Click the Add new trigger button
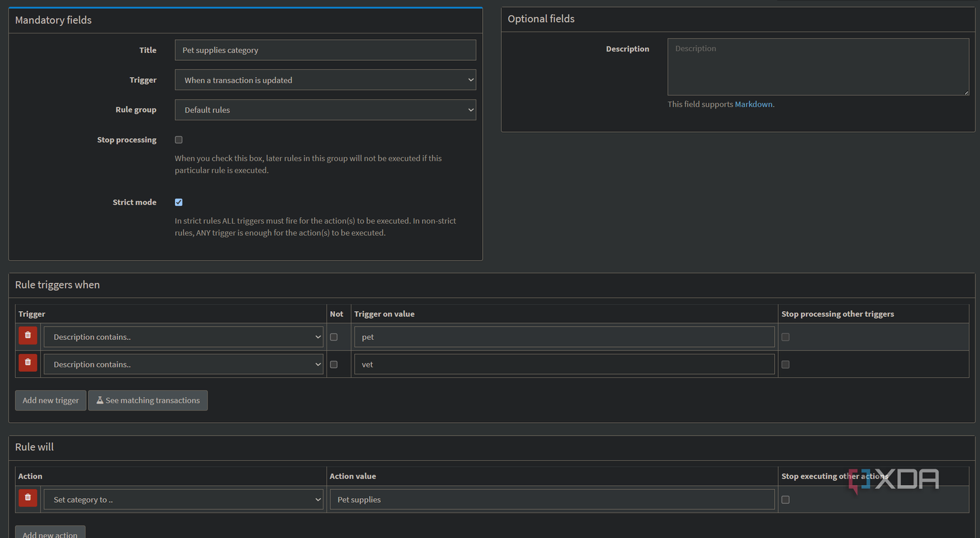This screenshot has height=538, width=980. click(50, 400)
